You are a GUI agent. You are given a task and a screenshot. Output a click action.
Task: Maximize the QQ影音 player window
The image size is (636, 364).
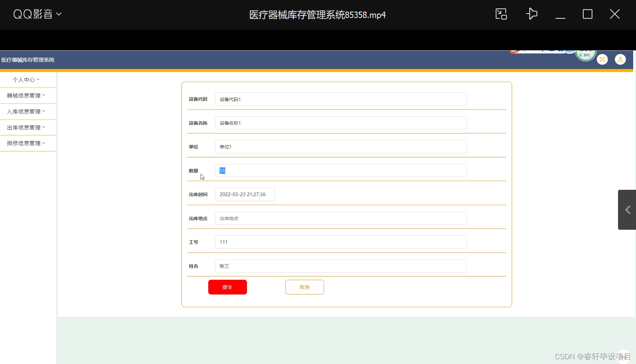[x=587, y=14]
